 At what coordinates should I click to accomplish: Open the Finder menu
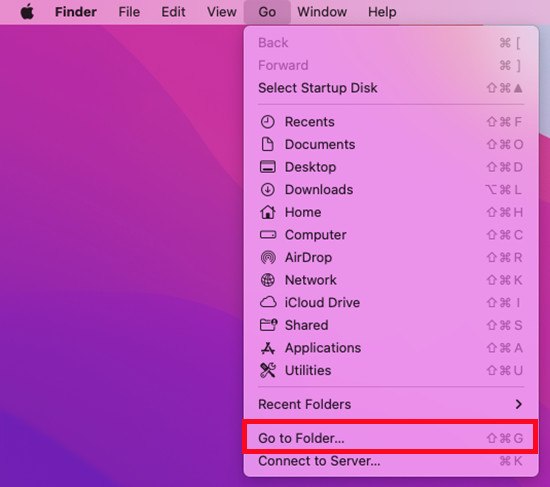75,12
